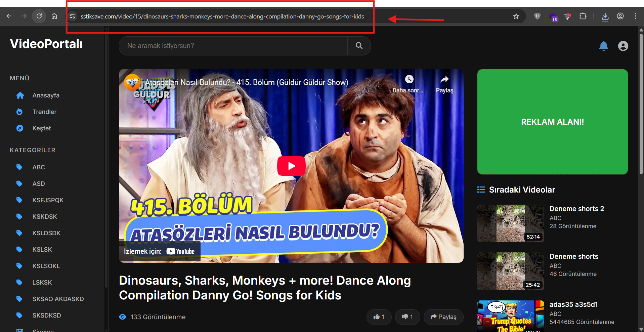Image resolution: width=644 pixels, height=332 pixels.
Task: Open the 'adas35 a3s5d1' title link
Action: pyautogui.click(x=574, y=304)
